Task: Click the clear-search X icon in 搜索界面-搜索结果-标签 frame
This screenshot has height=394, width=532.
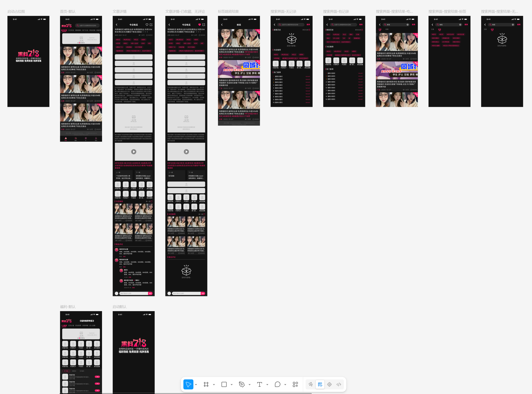Action: pyautogui.click(x=460, y=25)
